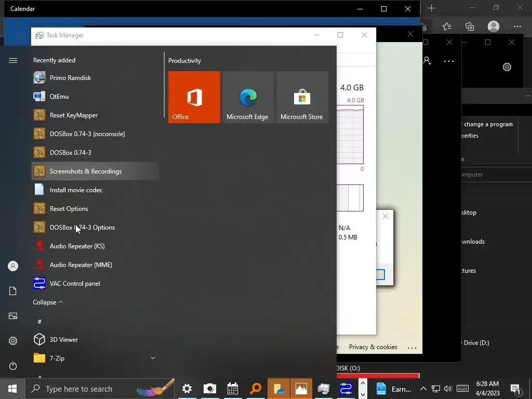Click the add person icon
The width and height of the screenshot is (532, 399).
tap(427, 61)
